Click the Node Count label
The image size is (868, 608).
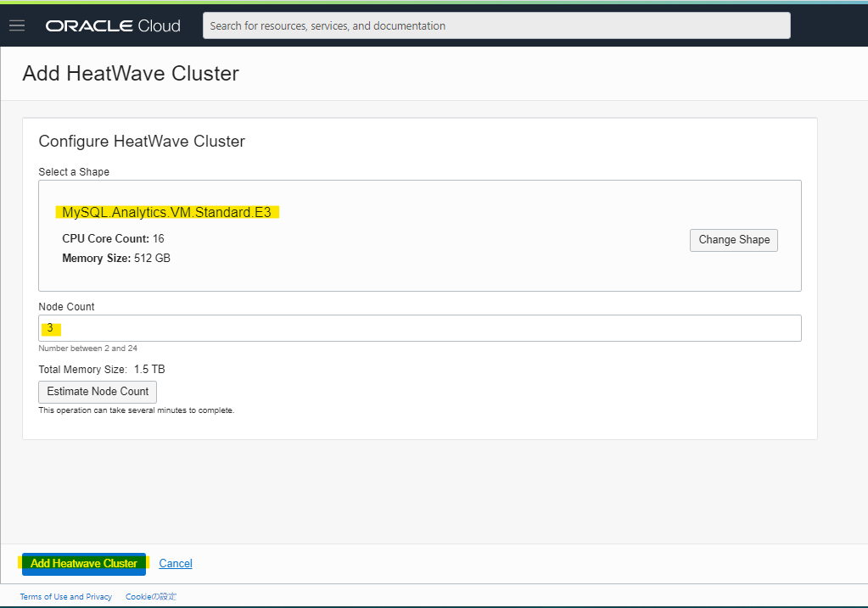[66, 306]
